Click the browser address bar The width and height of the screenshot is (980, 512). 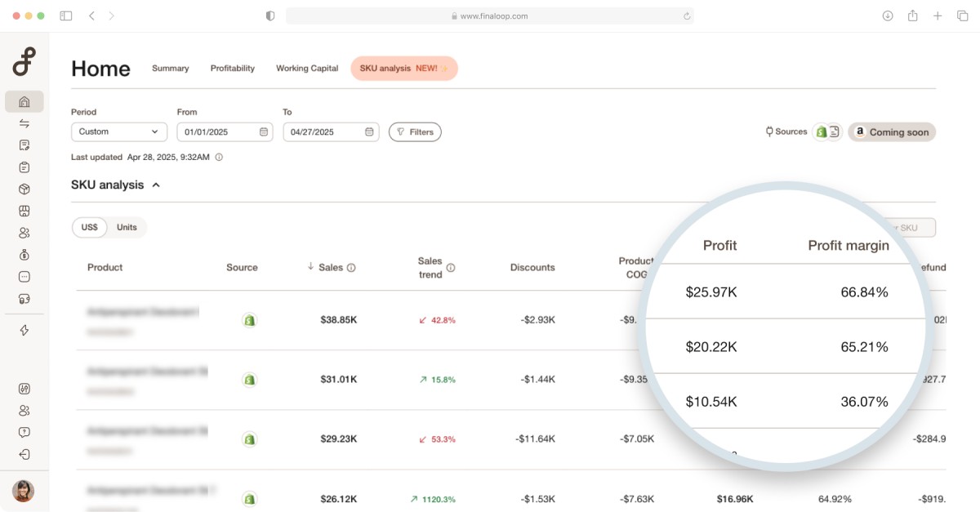(490, 16)
